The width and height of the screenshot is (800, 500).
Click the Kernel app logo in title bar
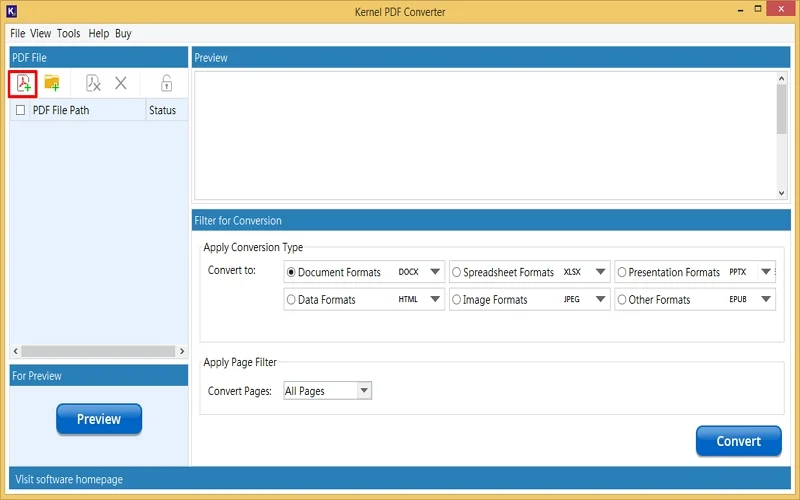click(x=11, y=10)
